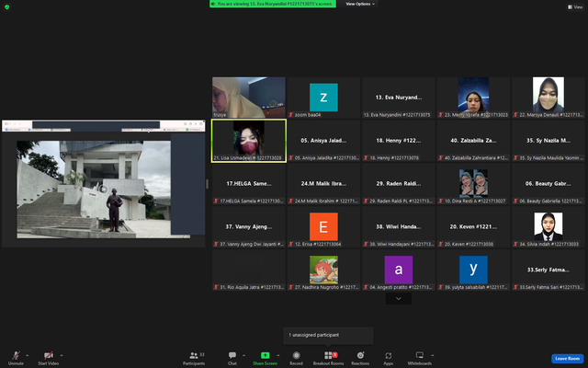The height and width of the screenshot is (368, 588).
Task: Open the Reactions menu
Action: pyautogui.click(x=360, y=358)
